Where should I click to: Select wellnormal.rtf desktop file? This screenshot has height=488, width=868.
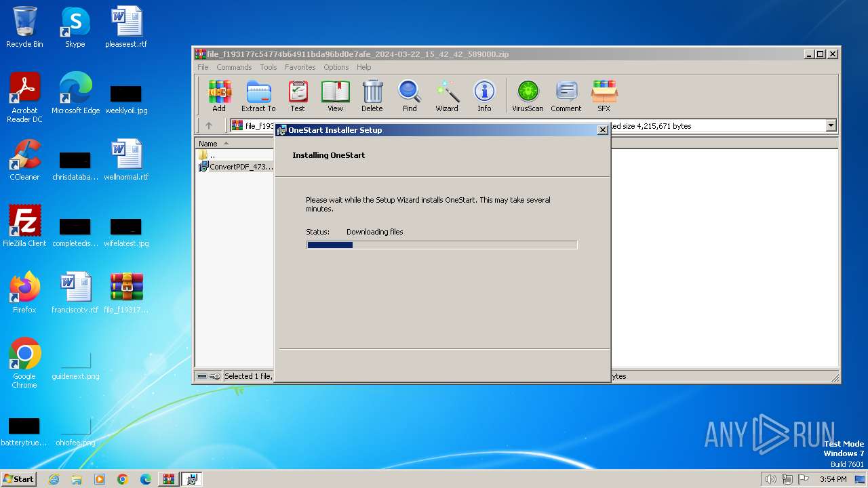coord(126,160)
